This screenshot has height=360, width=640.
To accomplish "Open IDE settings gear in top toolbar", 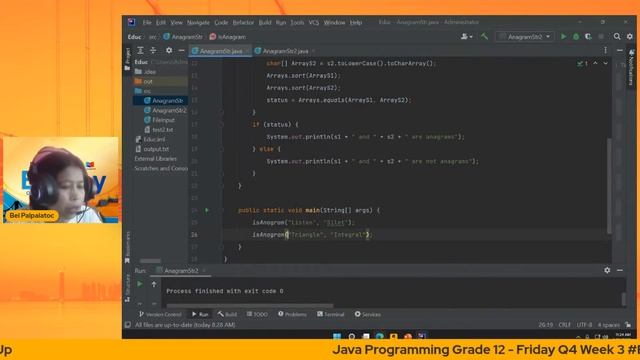I will tap(630, 36).
